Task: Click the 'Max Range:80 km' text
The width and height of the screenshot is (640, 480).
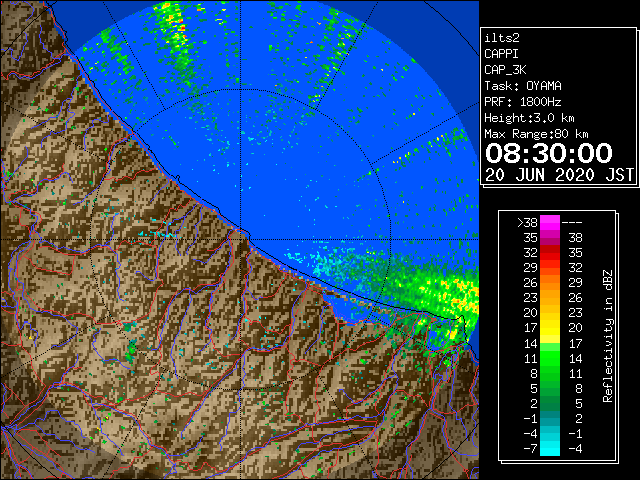Action: (536, 134)
